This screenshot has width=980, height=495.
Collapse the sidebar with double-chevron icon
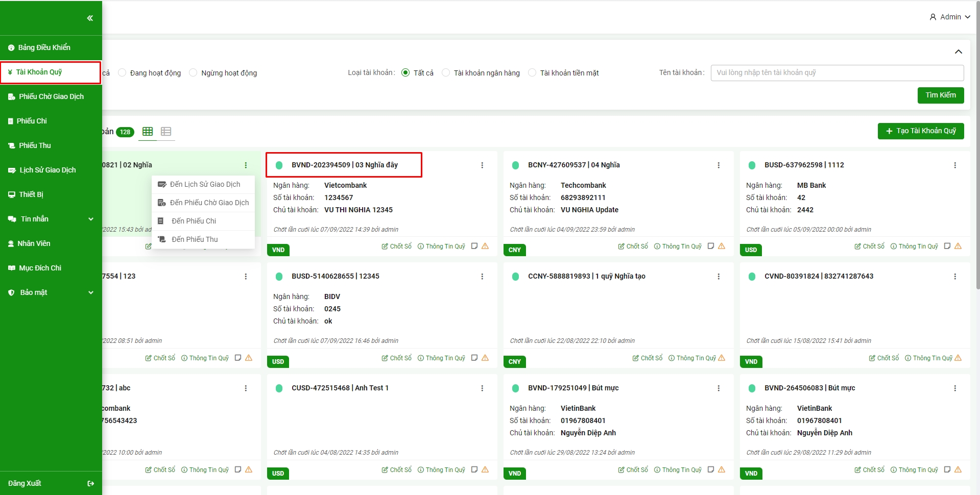pos(90,18)
